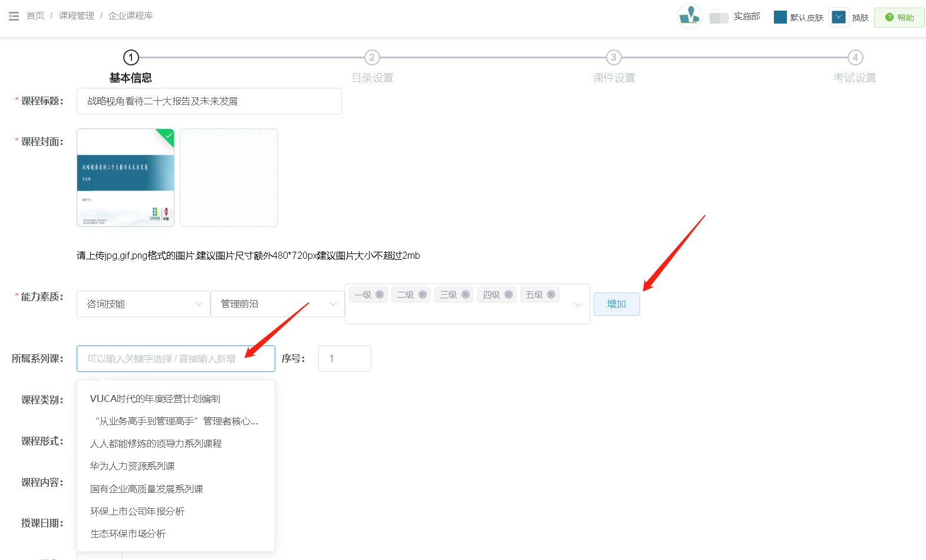Click the 换肤 skin switch icon
926x560 pixels.
pos(838,17)
